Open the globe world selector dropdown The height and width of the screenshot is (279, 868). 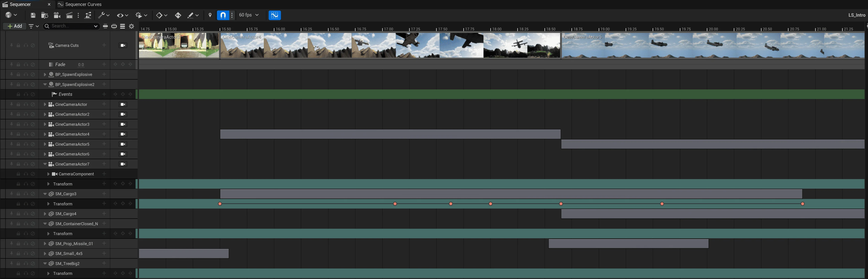pyautogui.click(x=11, y=15)
